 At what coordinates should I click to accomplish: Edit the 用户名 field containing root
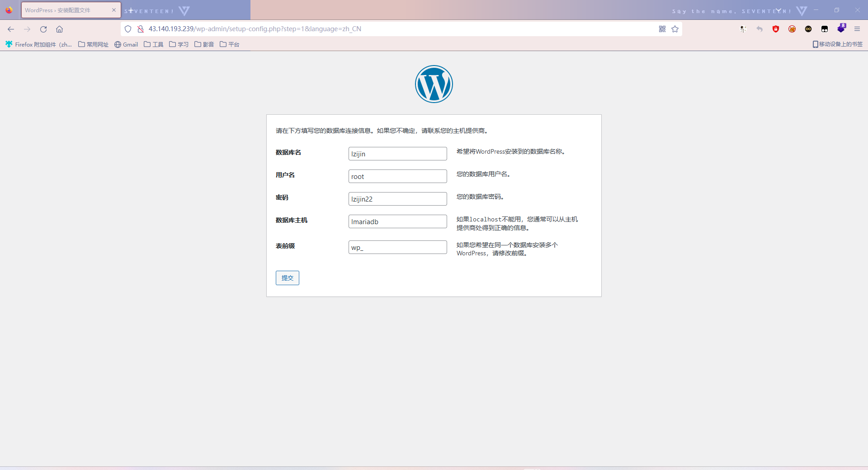(x=398, y=176)
